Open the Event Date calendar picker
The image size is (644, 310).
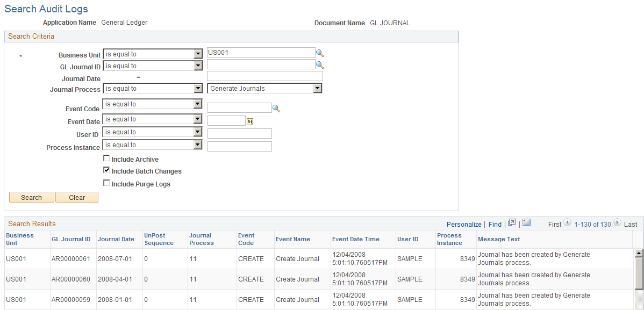click(x=249, y=120)
